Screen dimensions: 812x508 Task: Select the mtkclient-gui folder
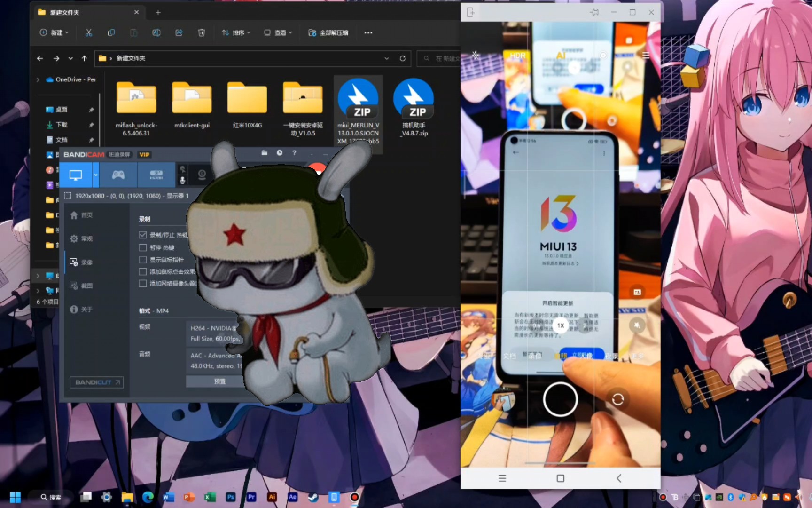coord(192,105)
